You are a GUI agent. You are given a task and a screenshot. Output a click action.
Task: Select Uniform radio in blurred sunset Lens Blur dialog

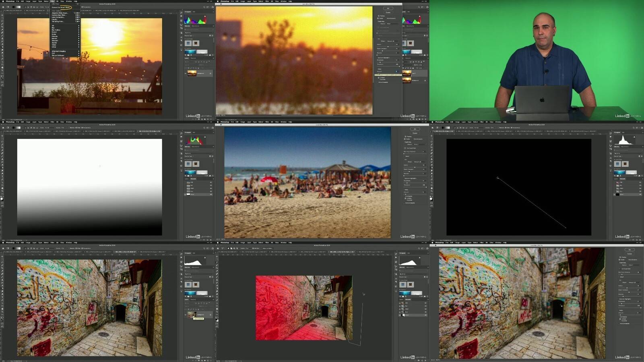[x=379, y=78]
